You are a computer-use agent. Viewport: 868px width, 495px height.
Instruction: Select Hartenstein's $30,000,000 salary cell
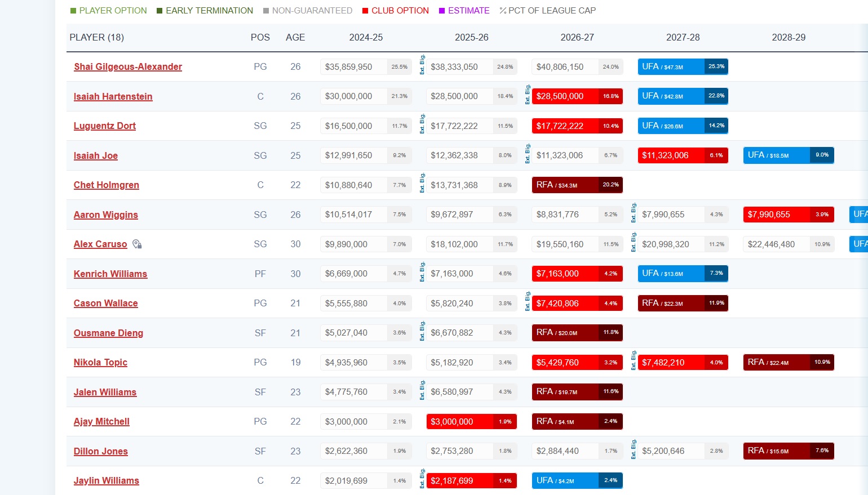pyautogui.click(x=366, y=96)
